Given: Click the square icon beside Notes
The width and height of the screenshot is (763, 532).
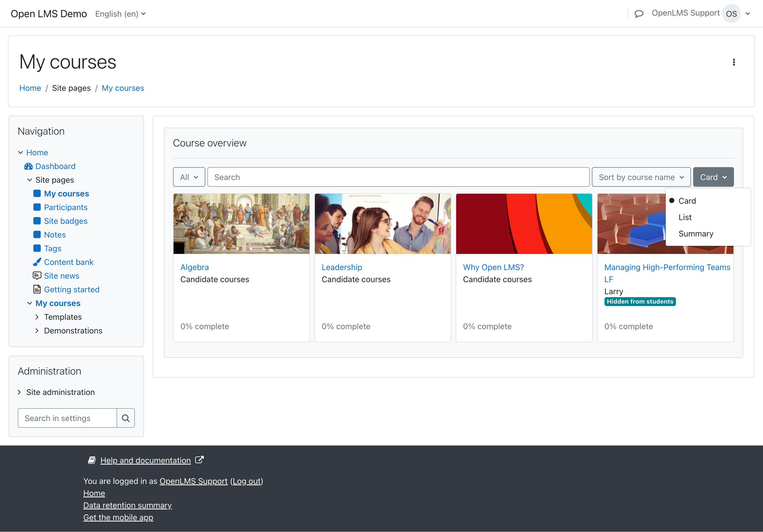Looking at the screenshot, I should 37,234.
